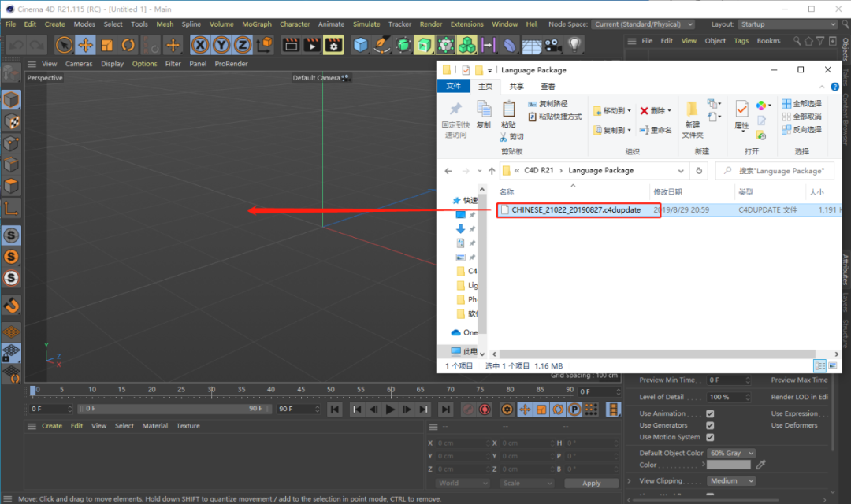Switch to Texture mode icon
The height and width of the screenshot is (504, 851).
coord(11,121)
